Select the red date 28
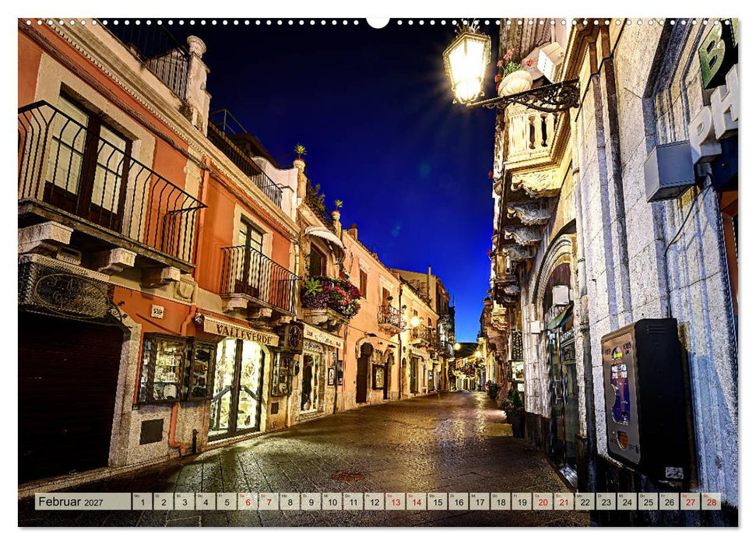The height and width of the screenshot is (545, 756). click(712, 501)
